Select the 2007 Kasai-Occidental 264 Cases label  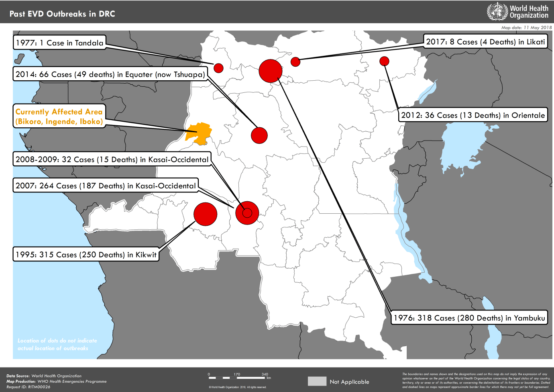pos(106,186)
